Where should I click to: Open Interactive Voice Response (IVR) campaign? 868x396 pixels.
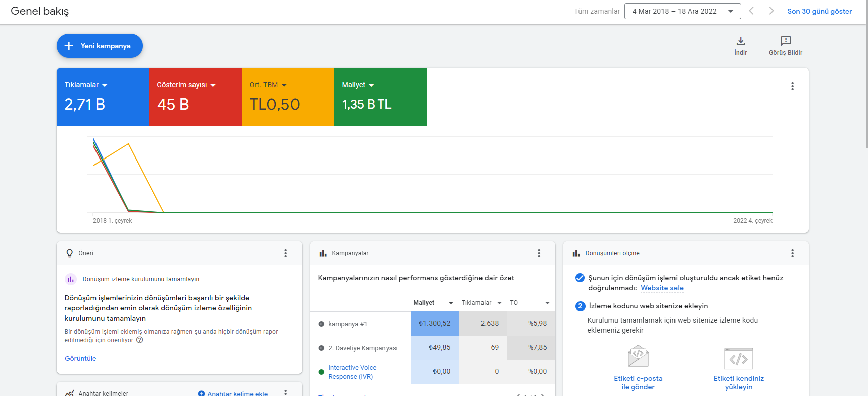tap(352, 372)
